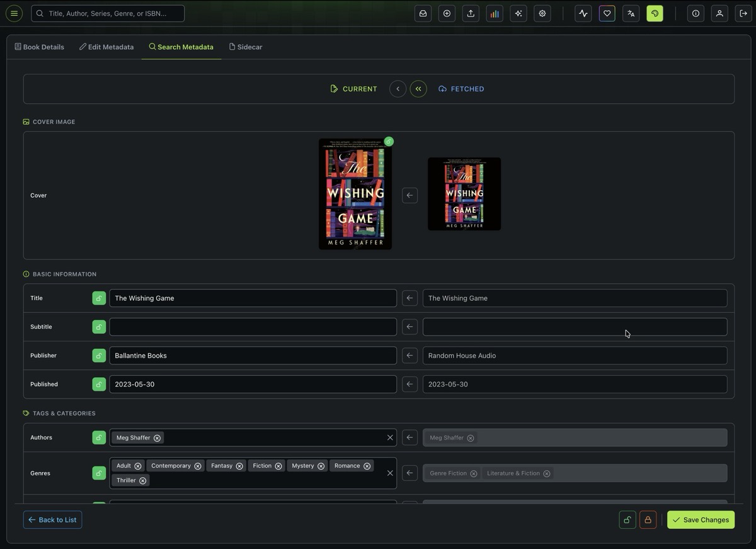The width and height of the screenshot is (756, 549).
Task: Click the orange lock-all button near Save Changes
Action: (648, 519)
